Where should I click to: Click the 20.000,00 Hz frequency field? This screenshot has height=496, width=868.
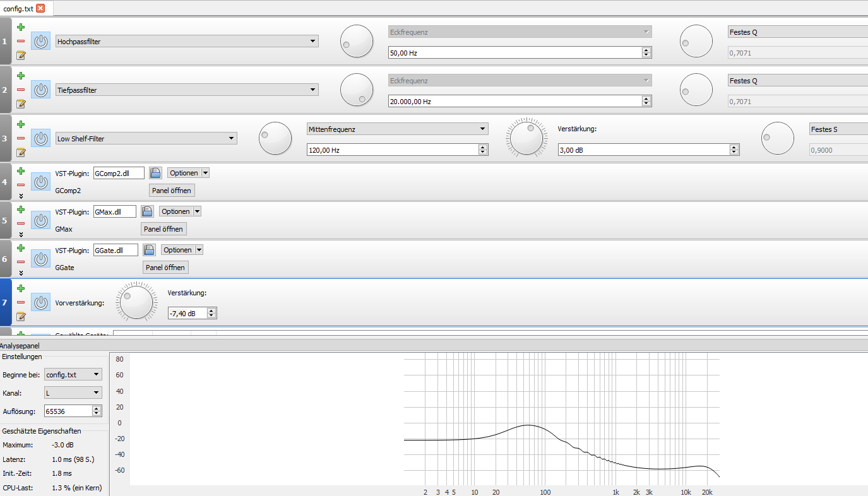(x=520, y=102)
